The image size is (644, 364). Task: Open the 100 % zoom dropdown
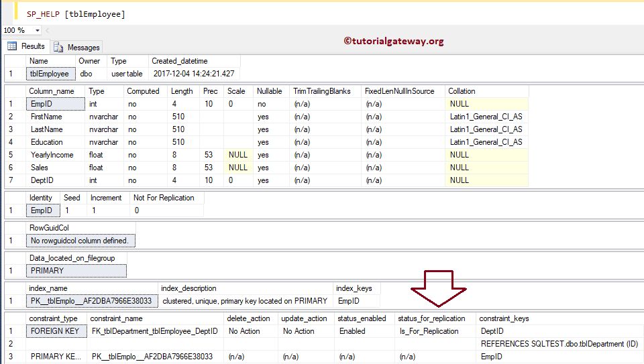38,30
